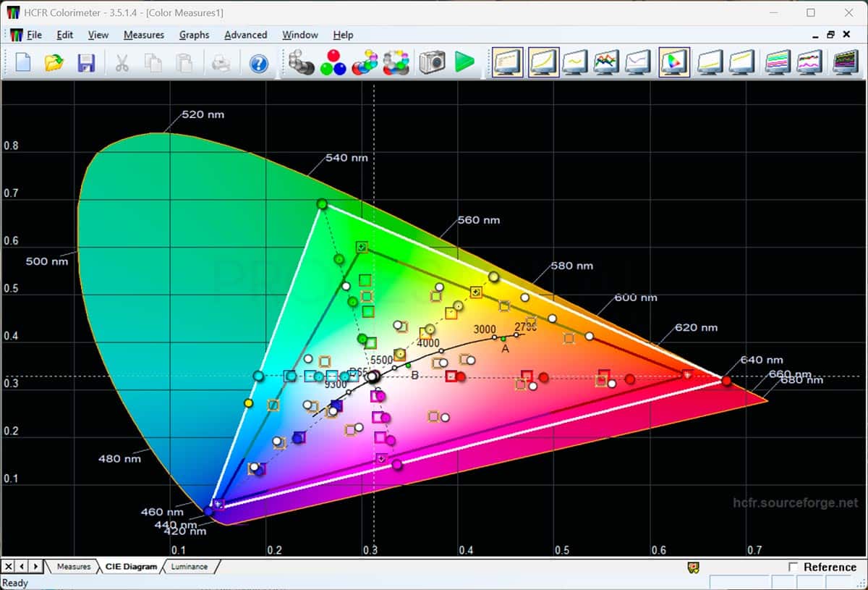Click the View menu item
This screenshot has height=590, width=868.
(98, 35)
